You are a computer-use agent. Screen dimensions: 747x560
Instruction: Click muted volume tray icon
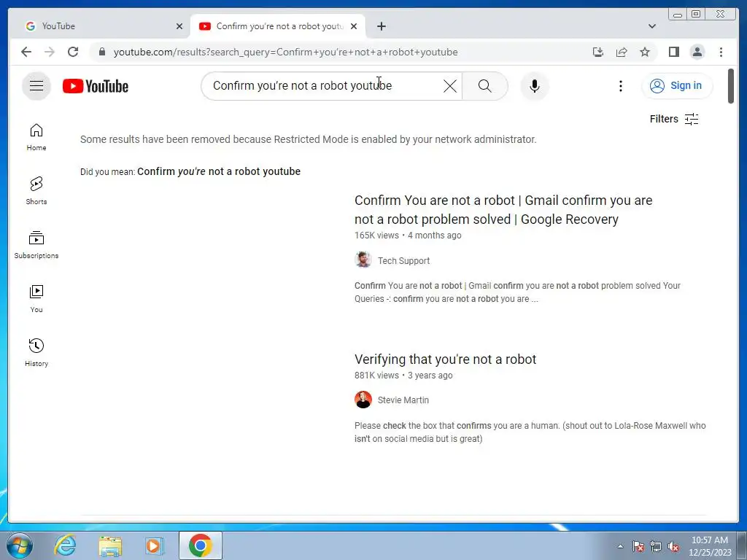673,546
